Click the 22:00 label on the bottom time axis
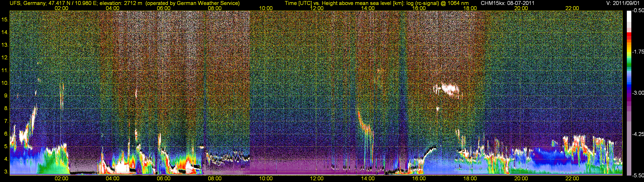 572,179
